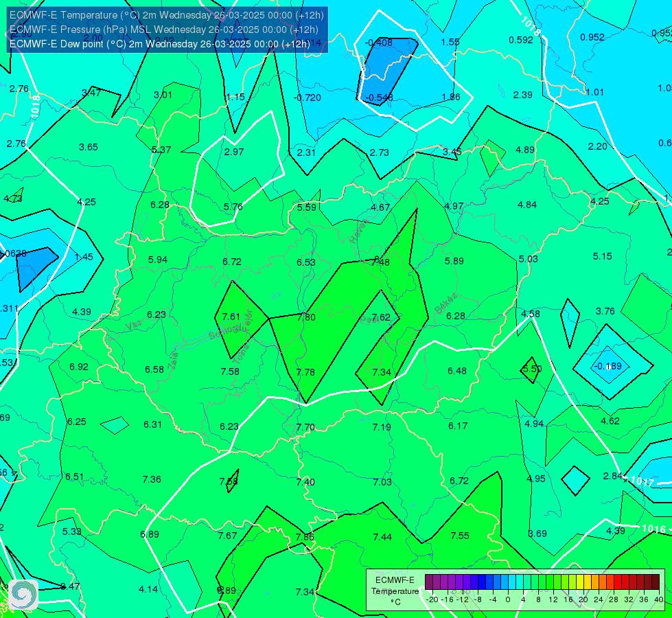Click the 7.03 value on the map
The height and width of the screenshot is (618, 672).
382,483
